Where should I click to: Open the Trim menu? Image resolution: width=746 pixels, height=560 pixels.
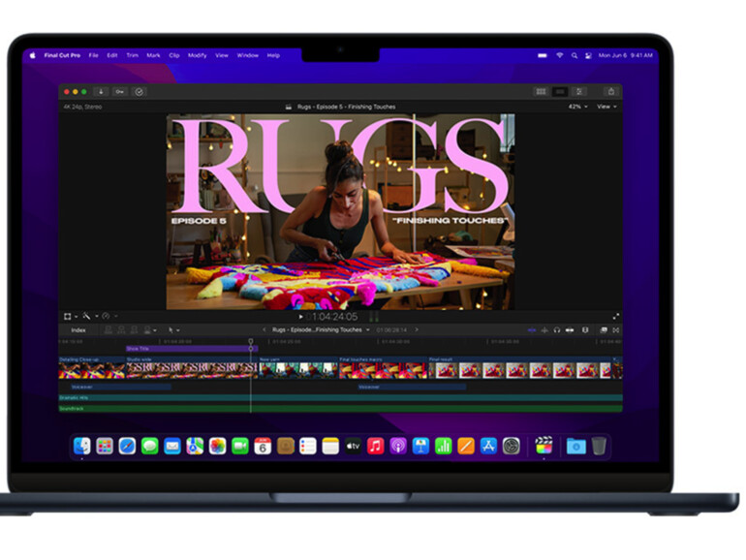[133, 55]
